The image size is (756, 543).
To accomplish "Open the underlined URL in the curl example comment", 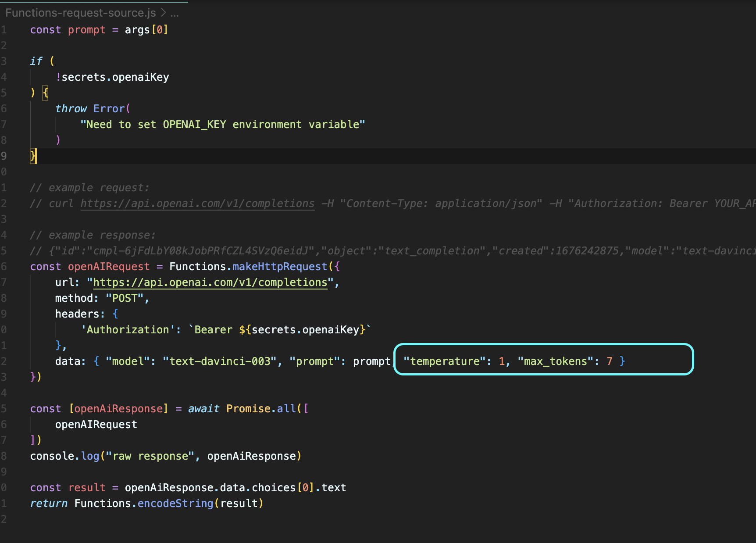I will tap(197, 203).
